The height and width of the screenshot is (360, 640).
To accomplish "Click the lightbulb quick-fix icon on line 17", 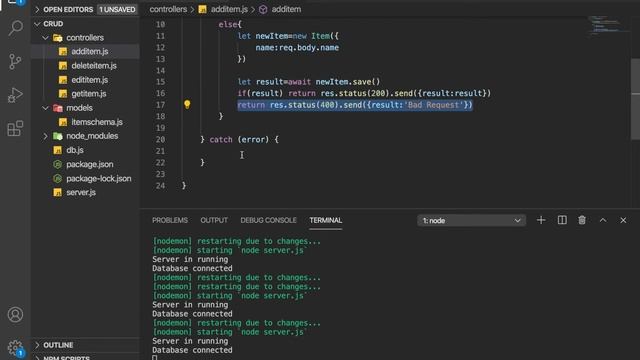I will coord(187,104).
